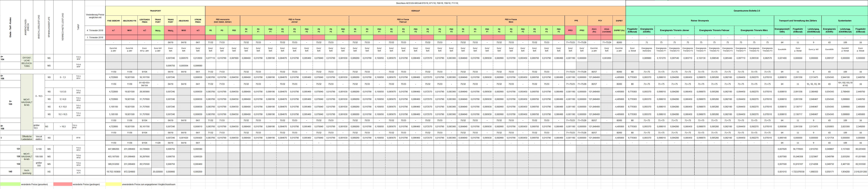868x189 pixels.
Task: Select the '1. Trimester 2018' cell
Action: coord(95,37)
